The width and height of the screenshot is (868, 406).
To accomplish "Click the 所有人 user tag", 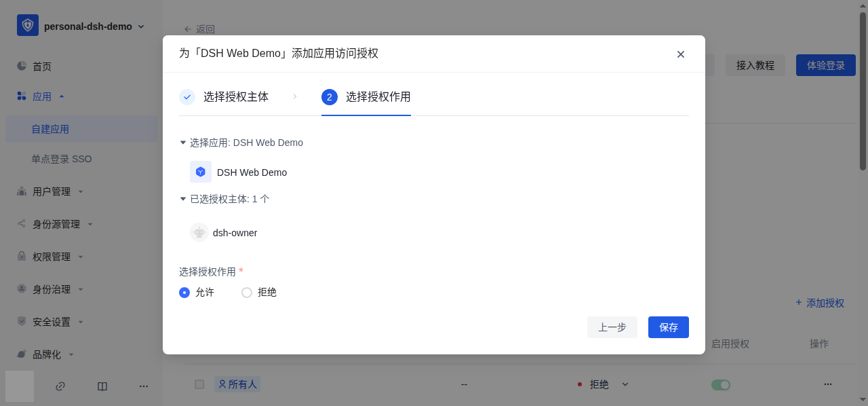I will point(237,384).
